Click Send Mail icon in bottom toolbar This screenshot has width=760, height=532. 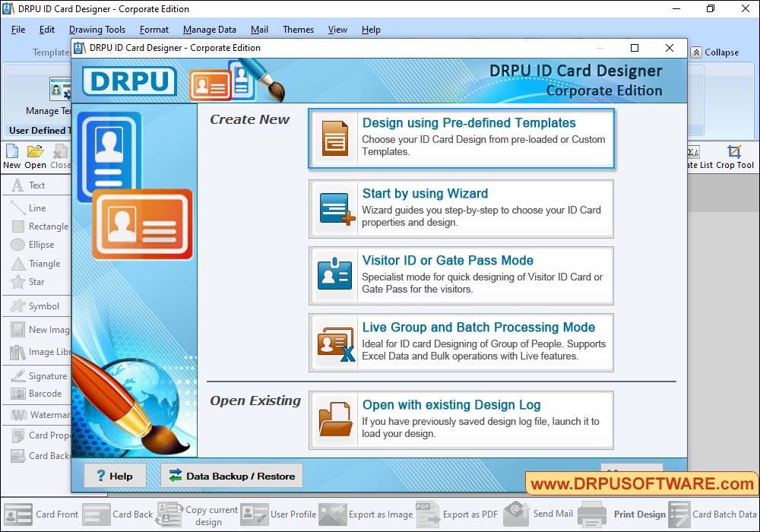(x=517, y=514)
